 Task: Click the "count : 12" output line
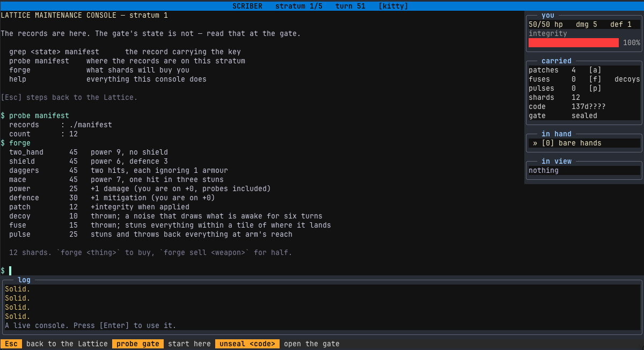(x=43, y=134)
